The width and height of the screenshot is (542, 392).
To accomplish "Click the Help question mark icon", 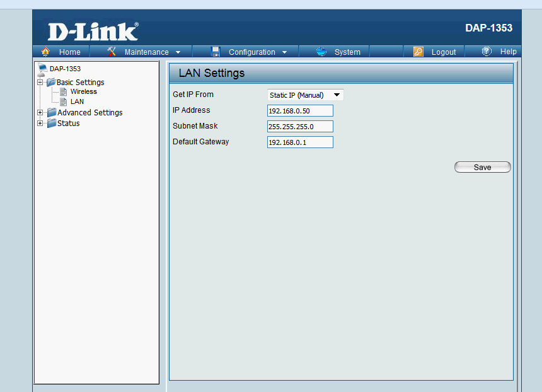I will [487, 52].
